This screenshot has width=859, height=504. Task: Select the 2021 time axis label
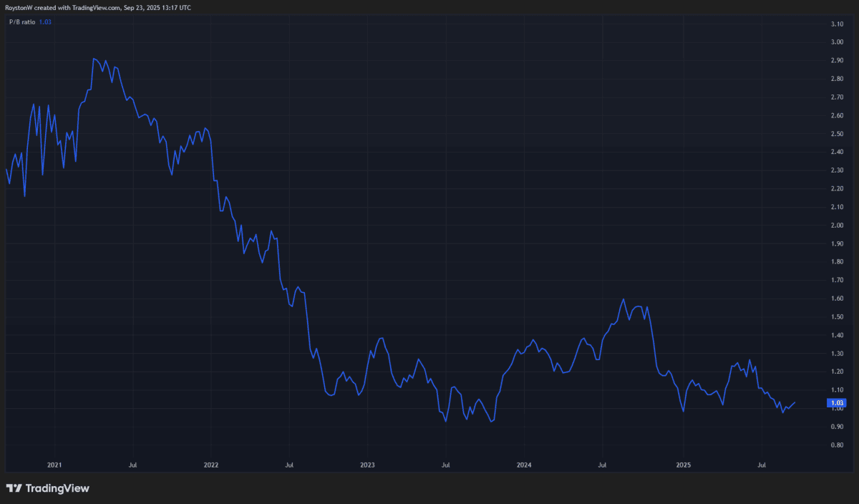54,465
